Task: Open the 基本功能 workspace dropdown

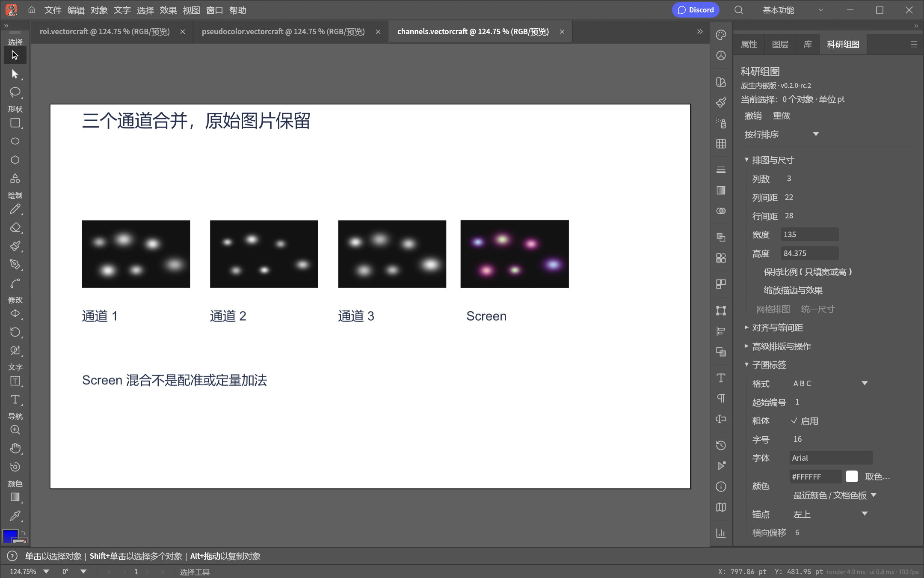Action: coord(793,10)
